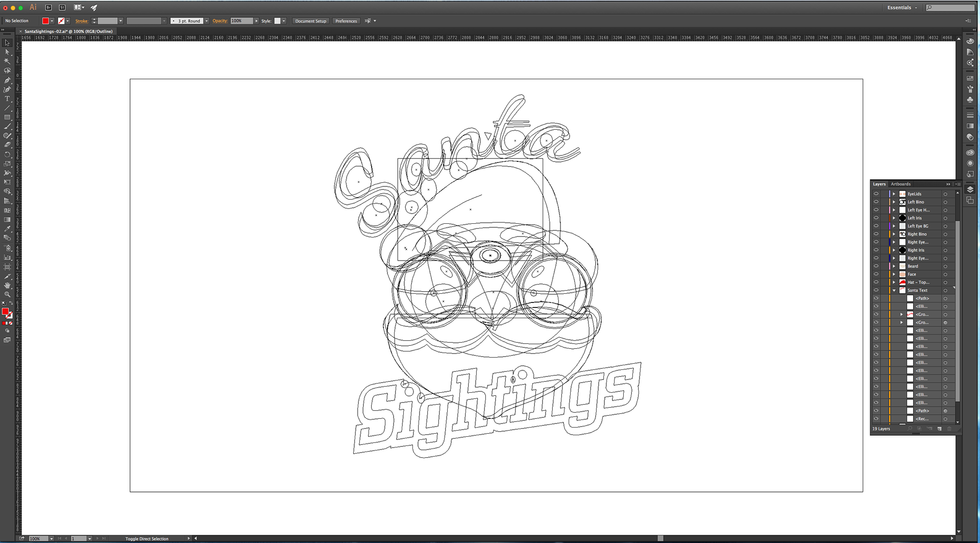Viewport: 980px width, 543px height.
Task: Pick the Magic Wand tool
Action: (x=7, y=61)
